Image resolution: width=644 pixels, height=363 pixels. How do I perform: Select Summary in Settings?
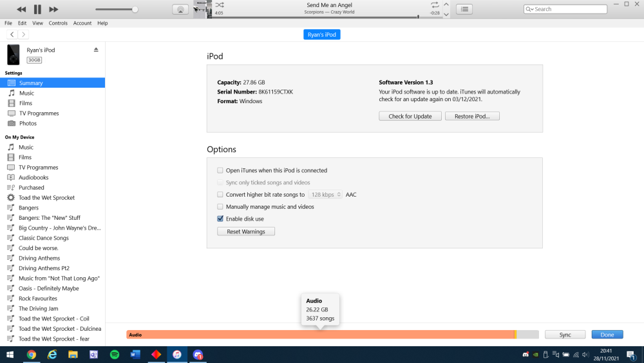(53, 83)
